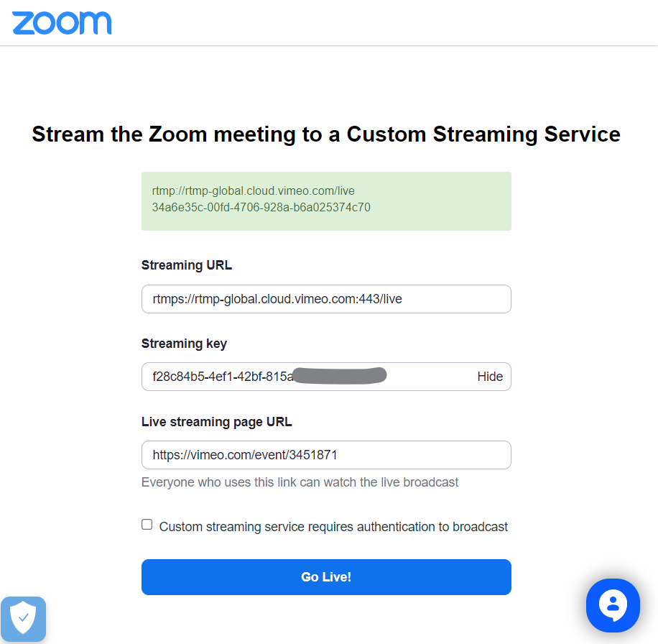
Task: Click the 'Live streaming page URL' label
Action: pos(217,422)
